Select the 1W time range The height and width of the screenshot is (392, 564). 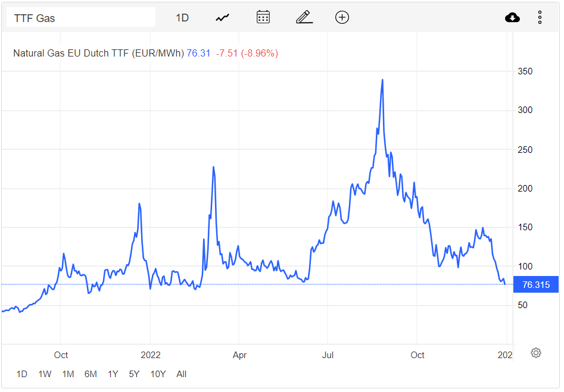tap(45, 374)
